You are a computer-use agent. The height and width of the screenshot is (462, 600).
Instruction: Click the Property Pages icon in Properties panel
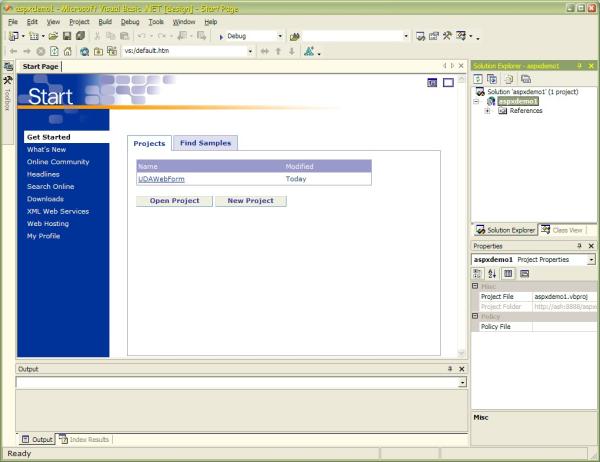(x=524, y=273)
